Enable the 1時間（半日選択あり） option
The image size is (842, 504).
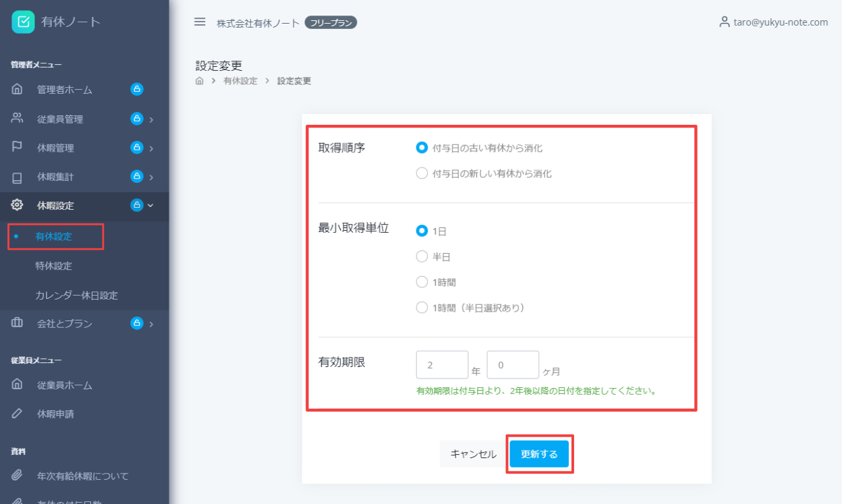tap(422, 307)
